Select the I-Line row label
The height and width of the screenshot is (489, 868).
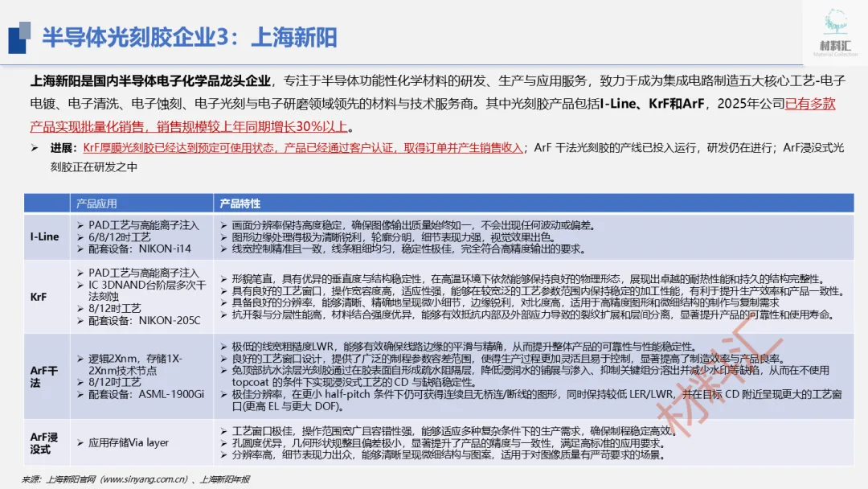(x=44, y=236)
